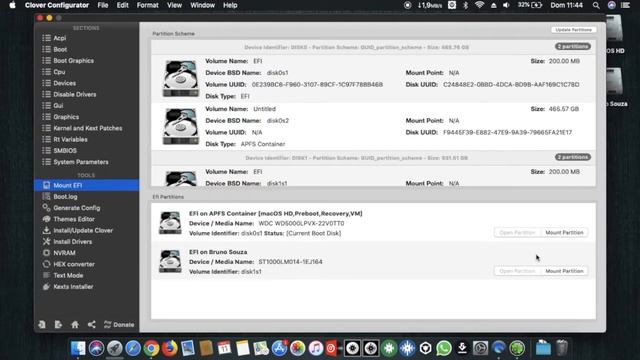Screen dimensions: 640x360
Task: Open Spotlight search in the menu bar
Action: 596,5
